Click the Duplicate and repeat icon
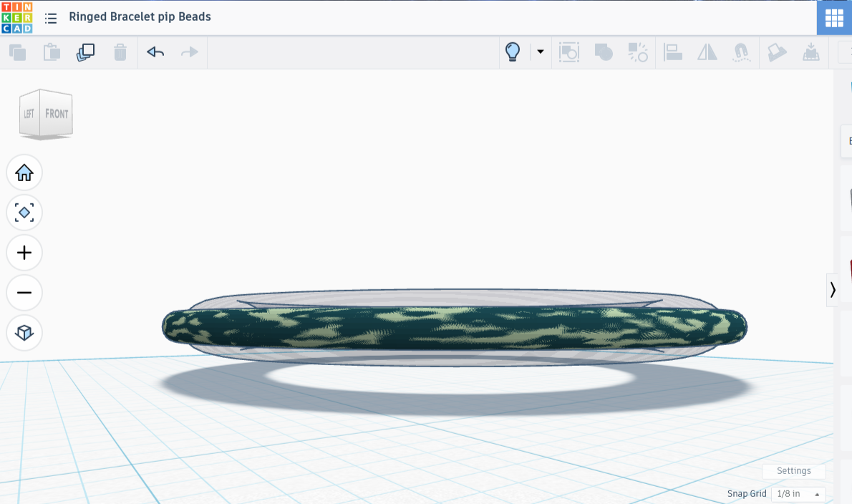The width and height of the screenshot is (852, 504). [85, 52]
